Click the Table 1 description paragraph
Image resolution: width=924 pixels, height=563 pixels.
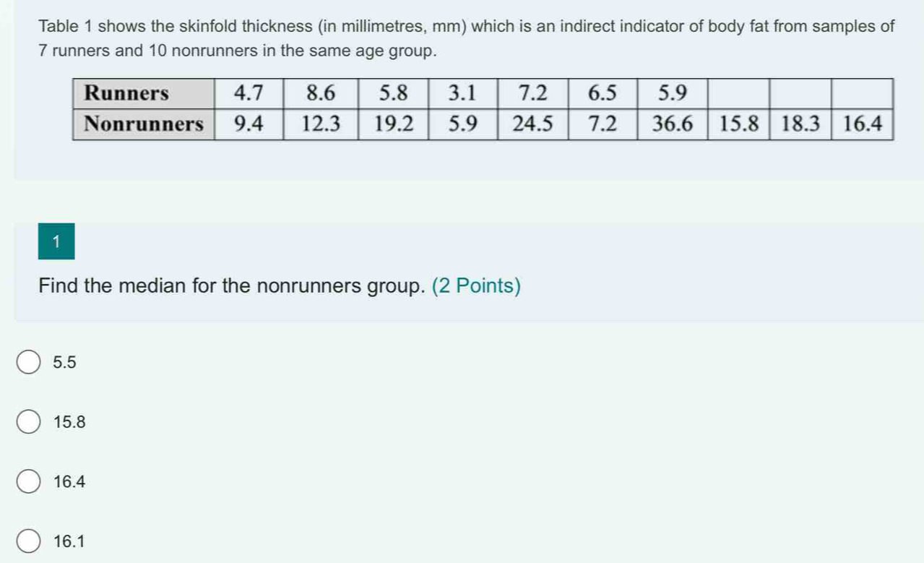(x=467, y=39)
